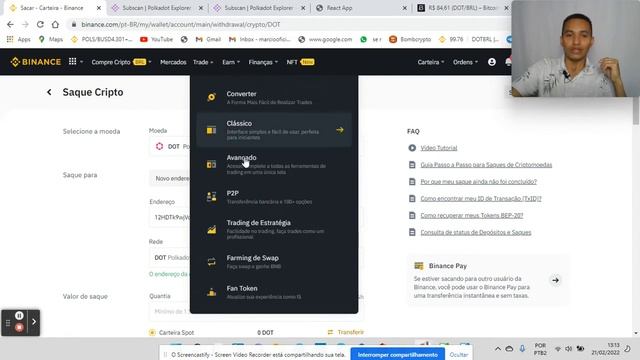640x360 pixels.
Task: Click the Transferir button
Action: click(x=346, y=332)
